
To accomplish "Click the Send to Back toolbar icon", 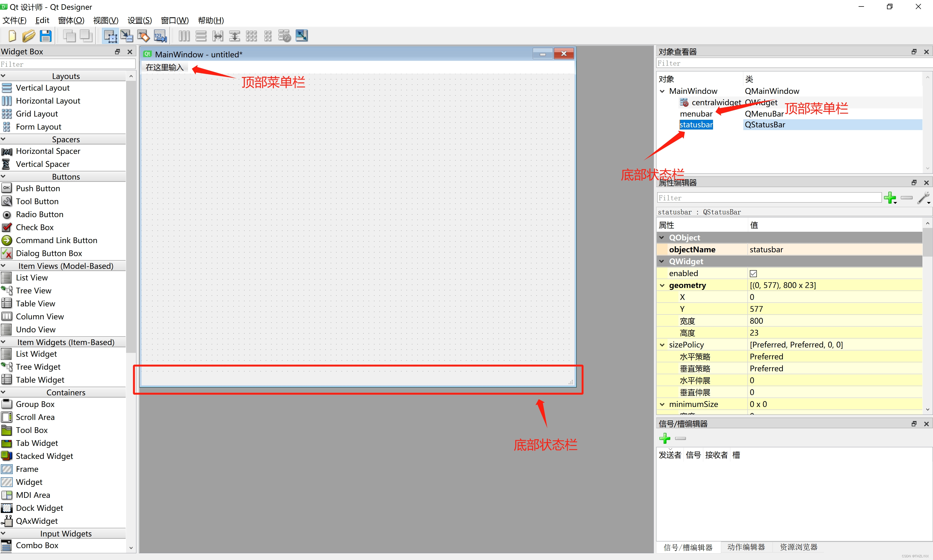I will click(69, 36).
